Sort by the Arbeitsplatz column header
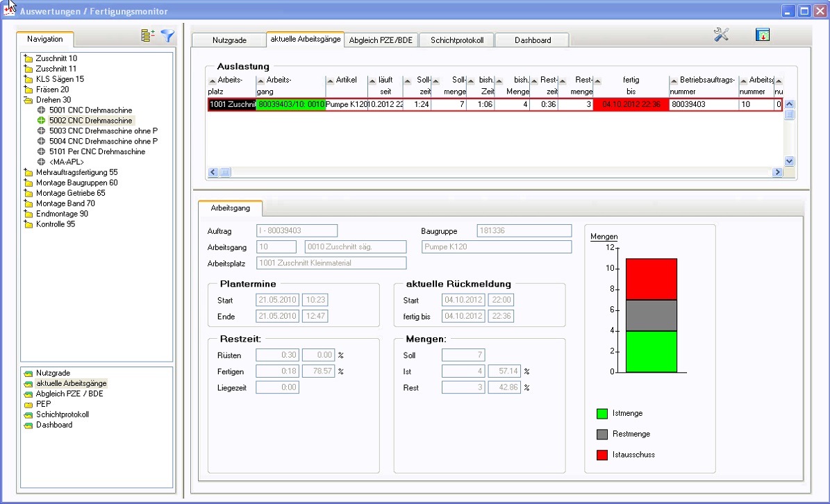Screen dimensions: 830x504 pyautogui.click(x=231, y=85)
